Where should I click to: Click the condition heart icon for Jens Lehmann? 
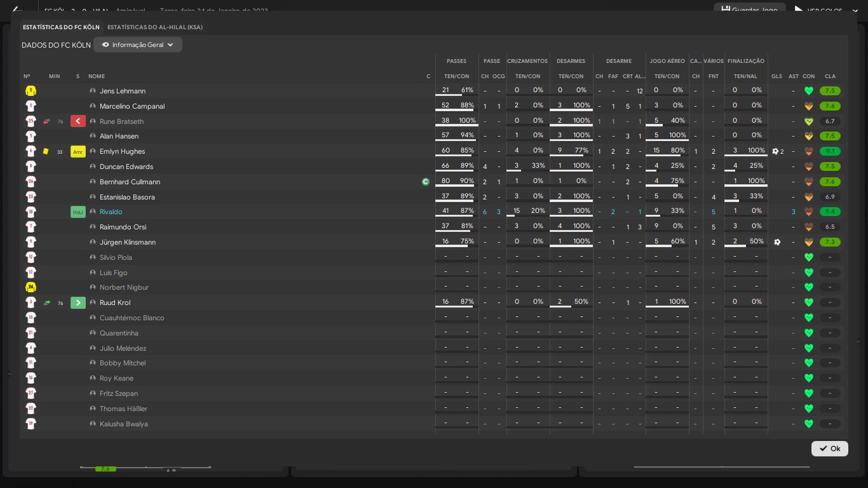coord(809,91)
